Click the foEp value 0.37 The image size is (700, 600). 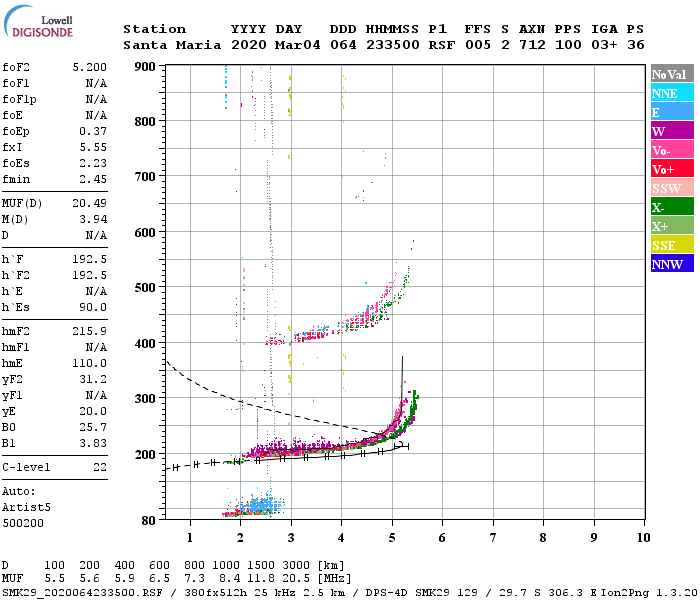point(93,131)
